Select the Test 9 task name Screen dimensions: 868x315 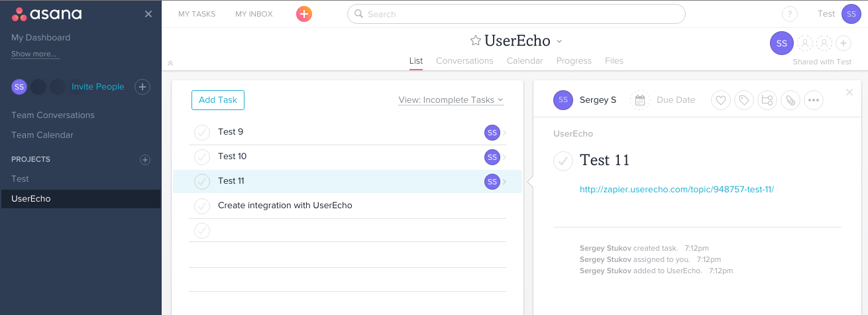[231, 132]
